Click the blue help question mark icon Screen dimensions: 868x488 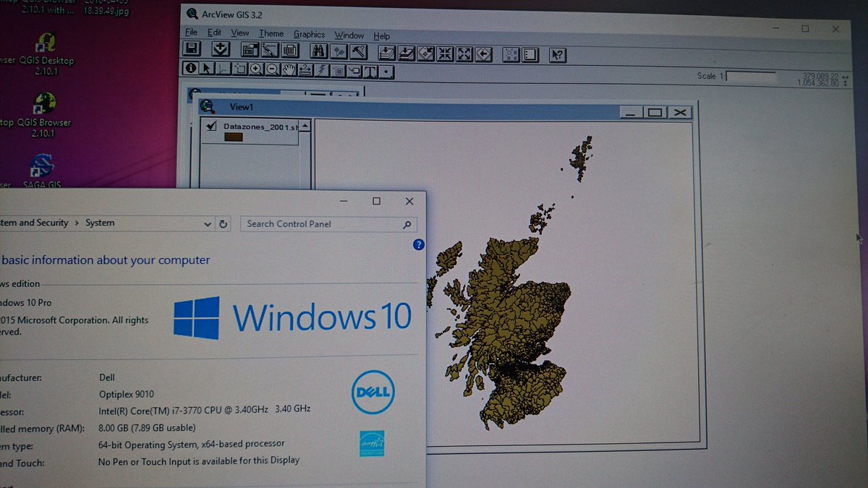[418, 245]
